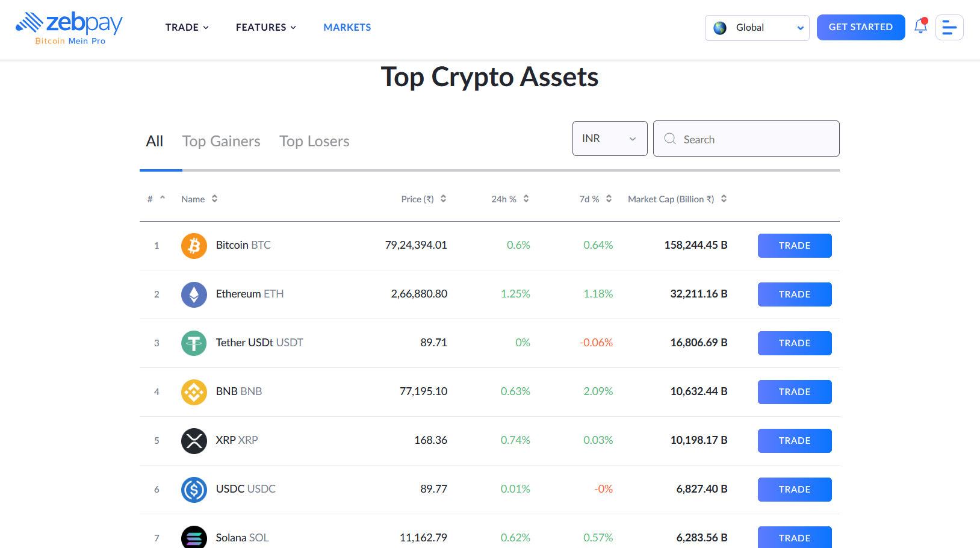Open the MARKETS menu item

[347, 27]
